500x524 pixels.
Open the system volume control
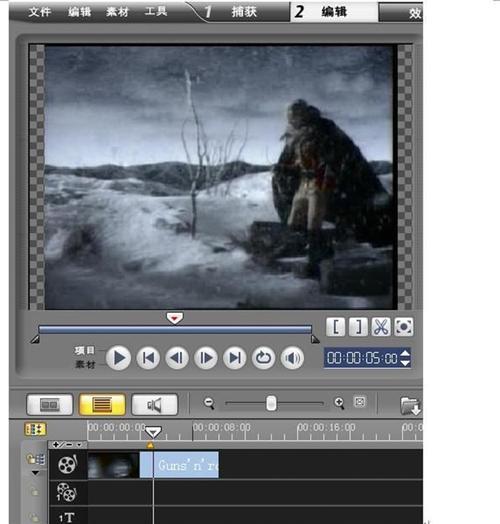pos(292,358)
